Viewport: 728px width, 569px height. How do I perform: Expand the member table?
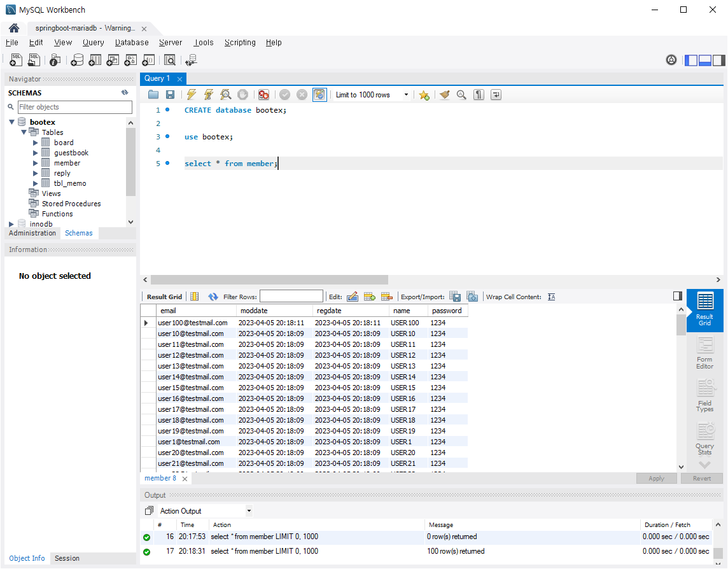tap(35, 163)
